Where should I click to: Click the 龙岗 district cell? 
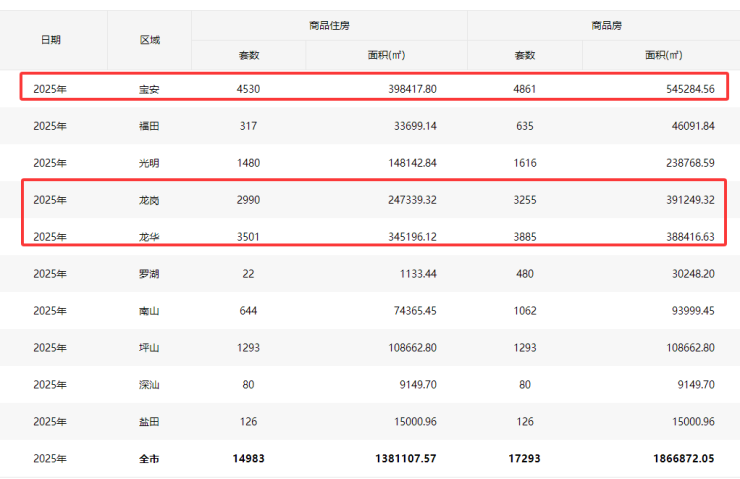[x=149, y=200]
